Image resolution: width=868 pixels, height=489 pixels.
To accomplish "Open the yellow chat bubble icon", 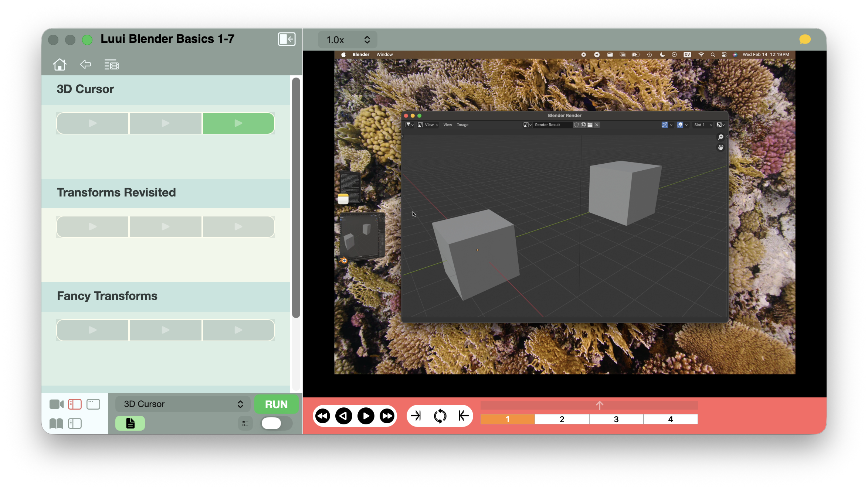I will tap(805, 40).
